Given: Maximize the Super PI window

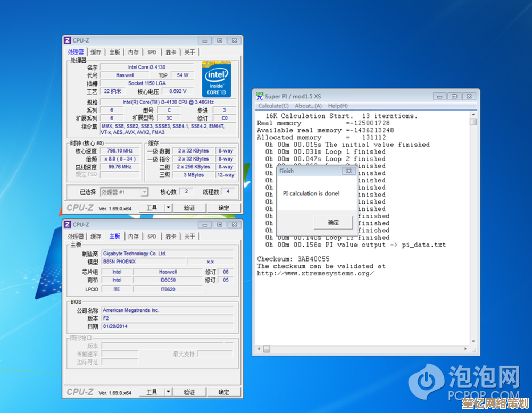Looking at the screenshot, I should tap(454, 96).
